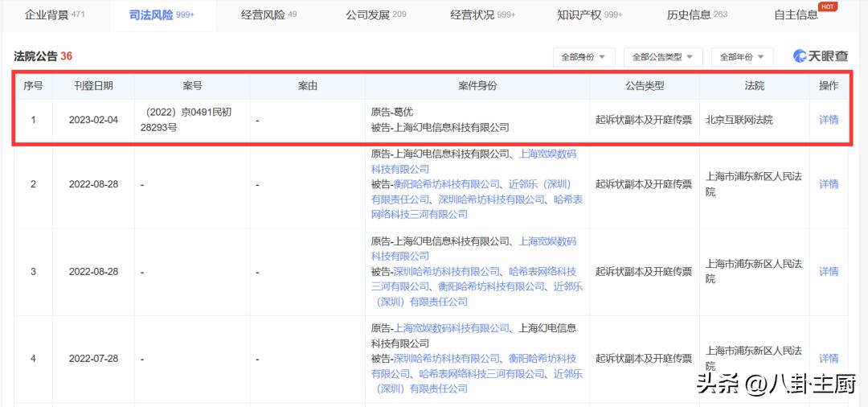This screenshot has width=868, height=407.
Task: Click the date 2023-02-04
Action: point(93,120)
